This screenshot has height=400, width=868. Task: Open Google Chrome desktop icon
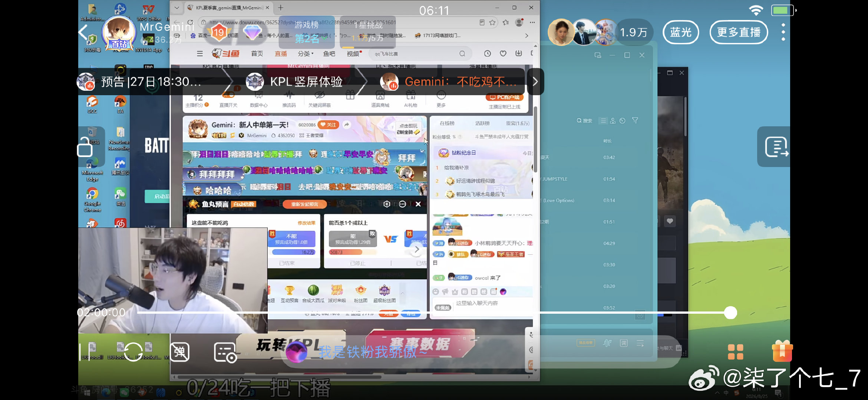coord(92,200)
